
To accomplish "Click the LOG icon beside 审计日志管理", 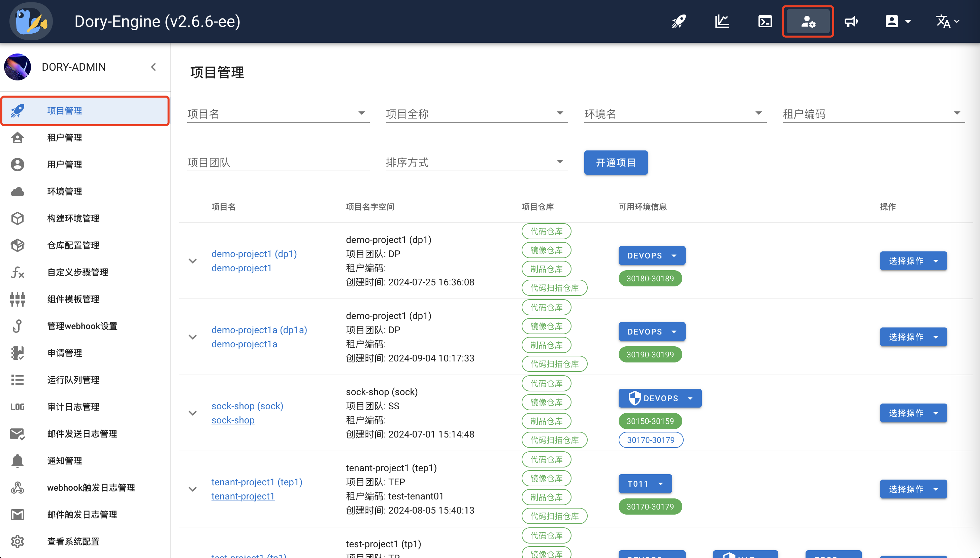I will (x=17, y=407).
